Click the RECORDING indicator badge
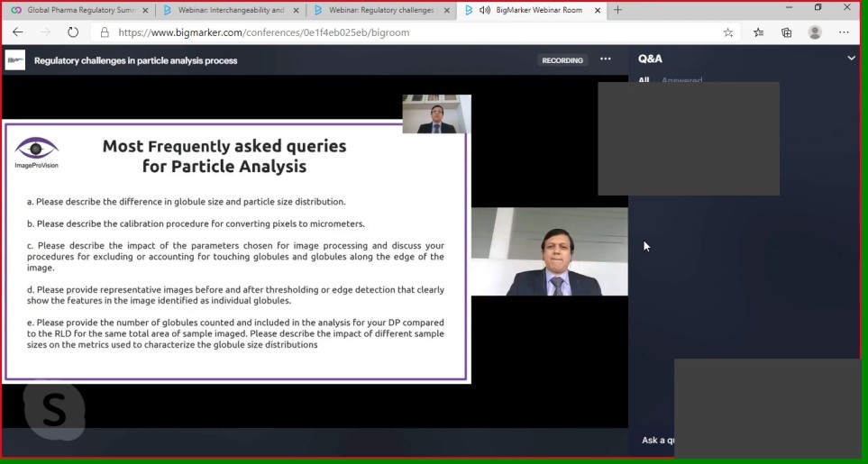Image resolution: width=868 pixels, height=464 pixels. point(562,60)
